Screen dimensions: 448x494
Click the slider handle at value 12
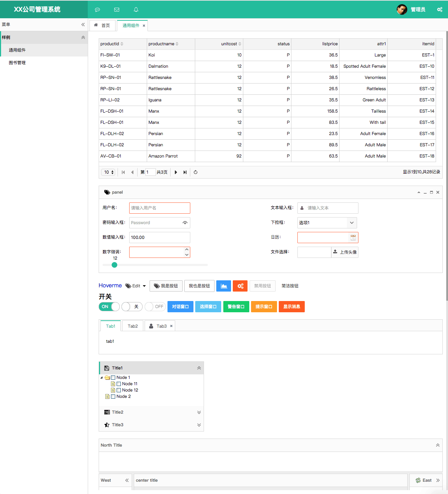(x=114, y=265)
